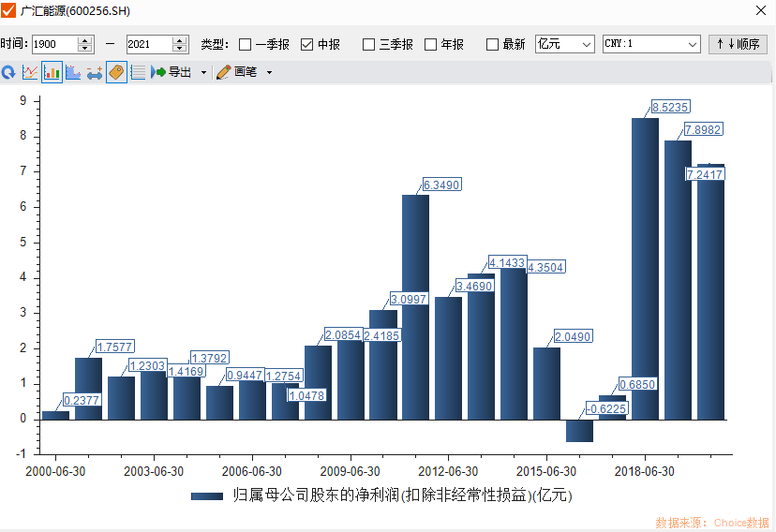Click the 2009-06-30 axis label

click(x=351, y=471)
